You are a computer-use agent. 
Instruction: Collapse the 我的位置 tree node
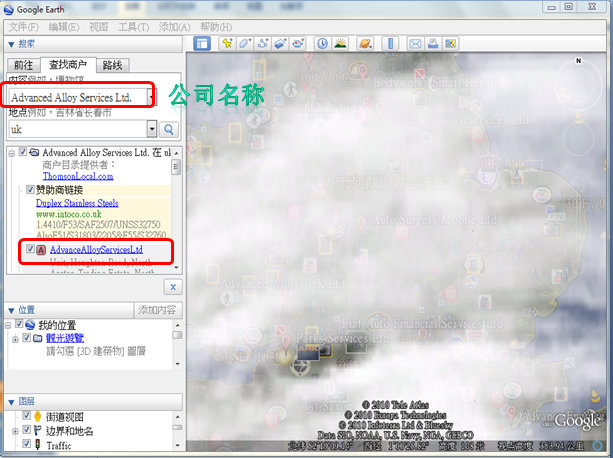click(x=8, y=325)
